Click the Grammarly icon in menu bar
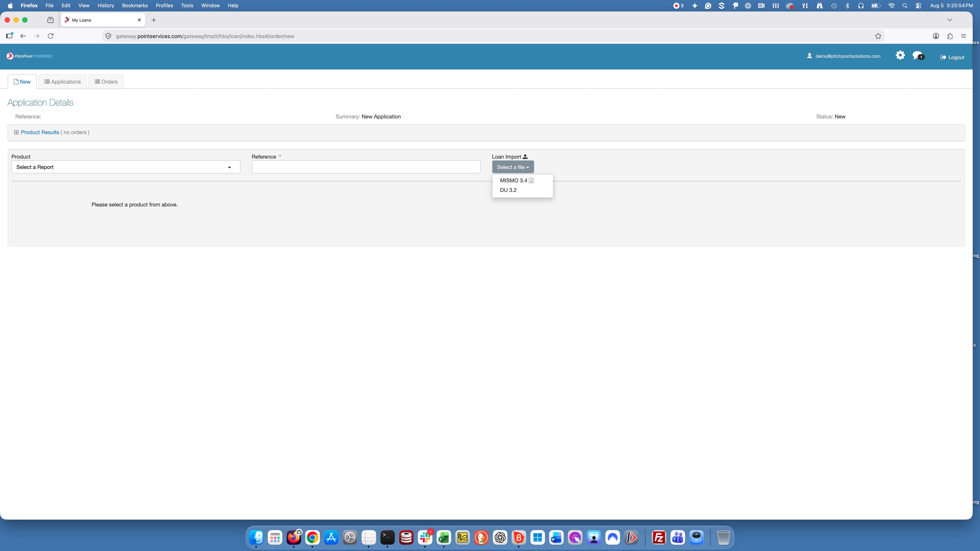 [708, 6]
